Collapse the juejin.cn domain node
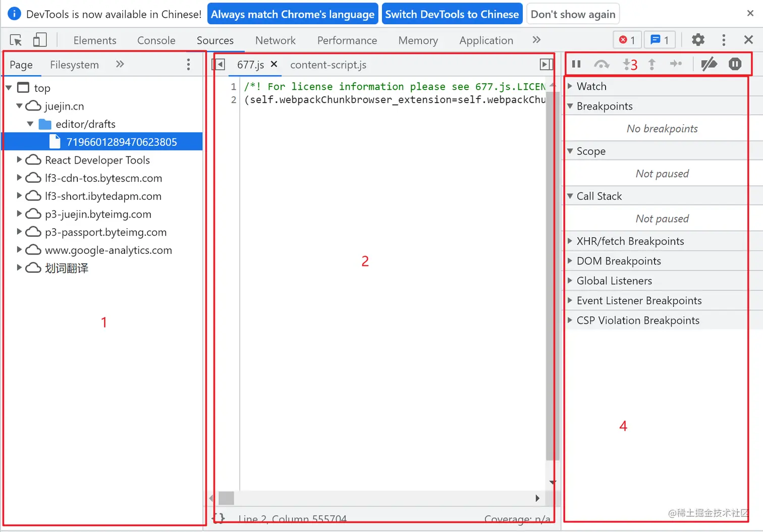 [x=19, y=106]
